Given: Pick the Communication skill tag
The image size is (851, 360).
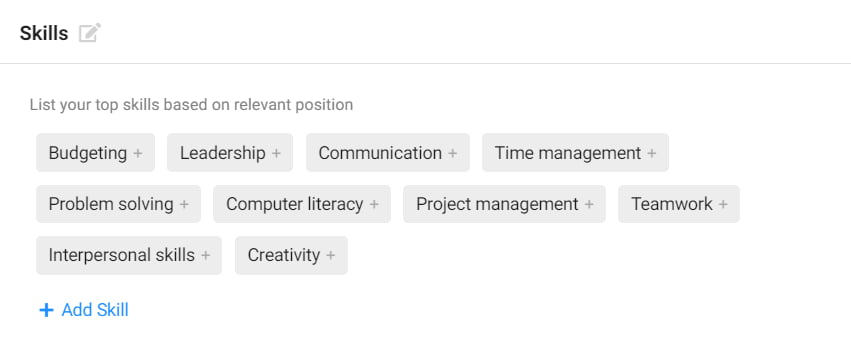Looking at the screenshot, I should click(388, 153).
